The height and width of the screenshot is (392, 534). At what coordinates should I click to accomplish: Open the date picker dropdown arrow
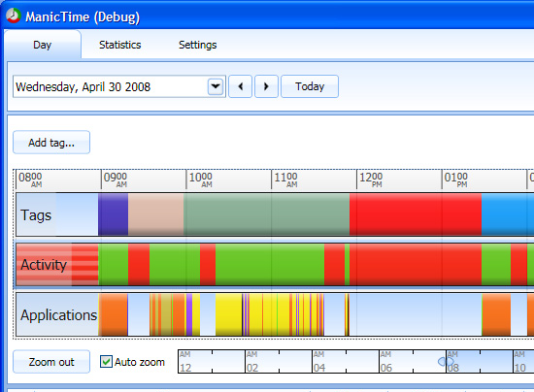[x=216, y=86]
